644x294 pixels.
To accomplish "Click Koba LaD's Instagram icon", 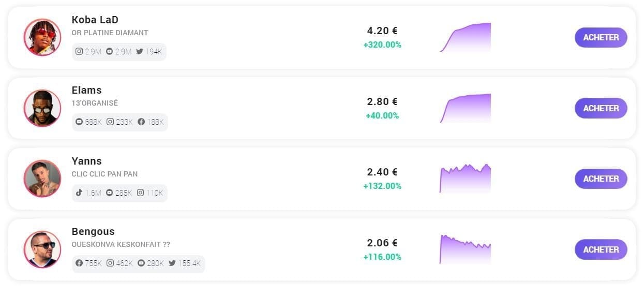I will (79, 52).
